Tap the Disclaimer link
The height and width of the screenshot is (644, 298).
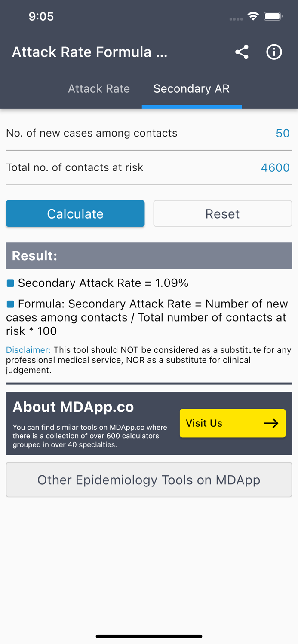24,350
